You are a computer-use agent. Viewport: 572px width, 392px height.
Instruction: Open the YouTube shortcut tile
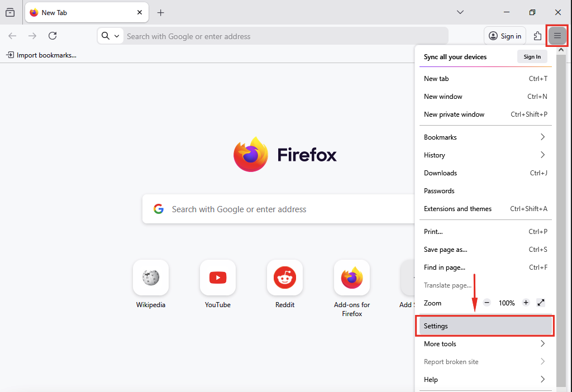[217, 278]
